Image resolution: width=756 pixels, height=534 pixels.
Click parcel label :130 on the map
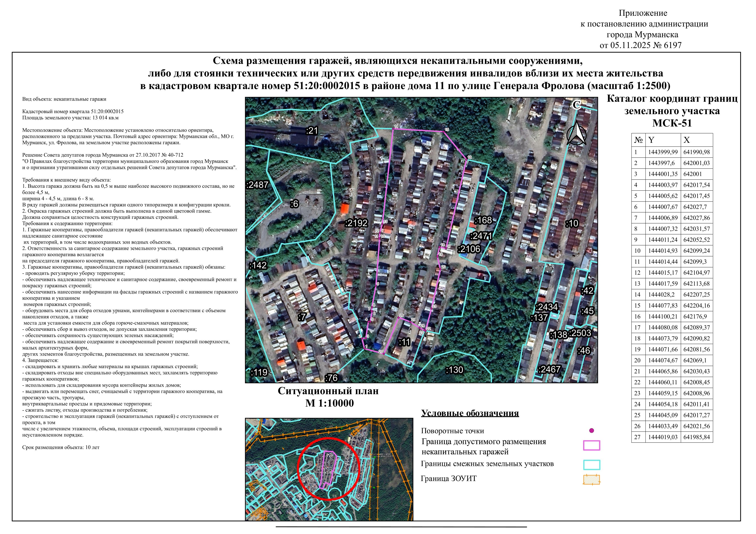click(x=454, y=370)
